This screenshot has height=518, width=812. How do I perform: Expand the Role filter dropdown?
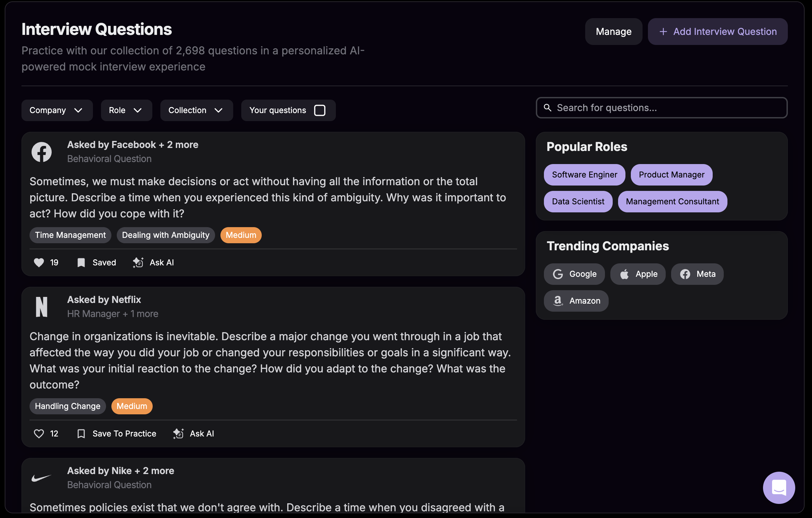click(126, 110)
